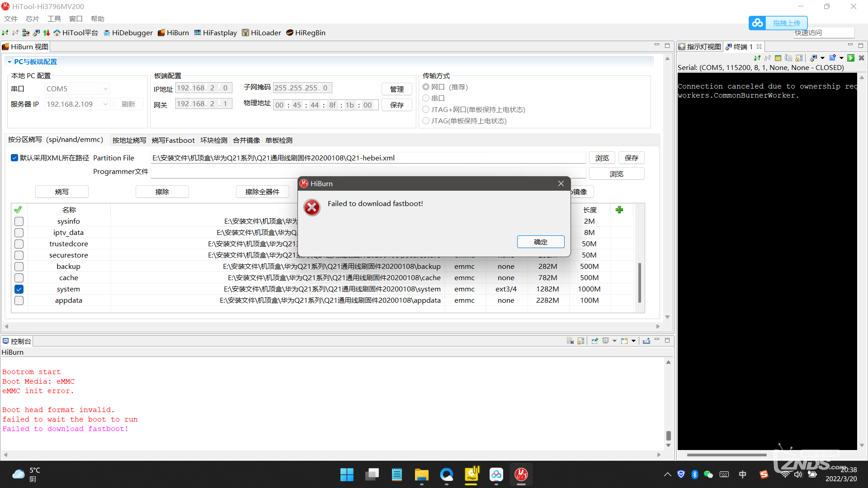The image size is (868, 488).
Task: Toggle the backup partition checkbox
Action: (x=19, y=267)
